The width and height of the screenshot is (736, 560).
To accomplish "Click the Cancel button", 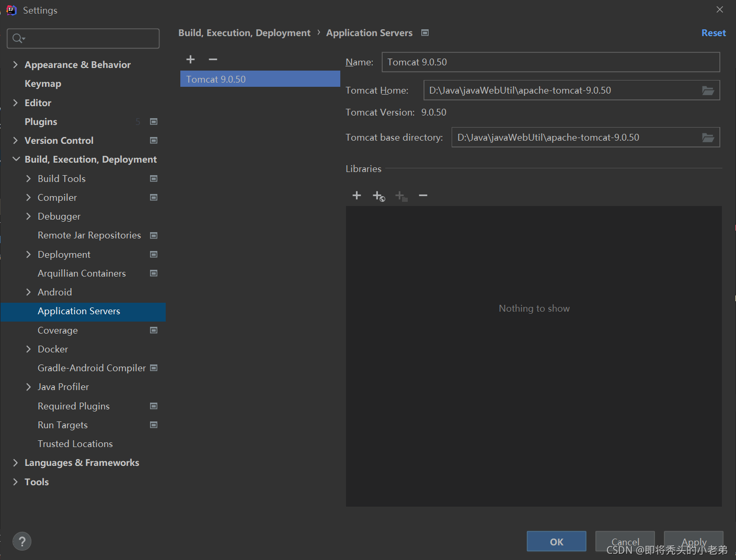I will (625, 542).
